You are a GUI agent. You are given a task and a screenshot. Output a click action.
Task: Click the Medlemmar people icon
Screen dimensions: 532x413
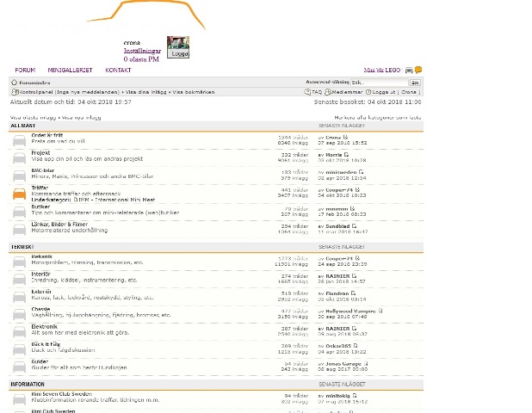[328, 92]
